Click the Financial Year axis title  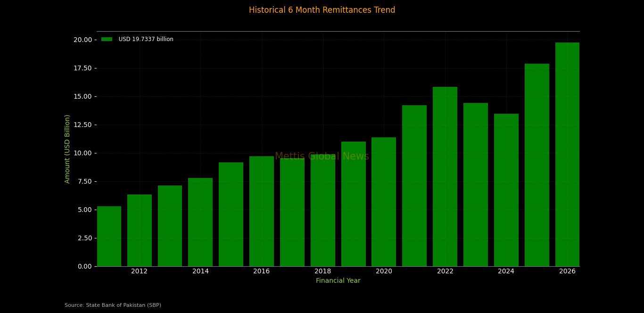[x=338, y=280]
